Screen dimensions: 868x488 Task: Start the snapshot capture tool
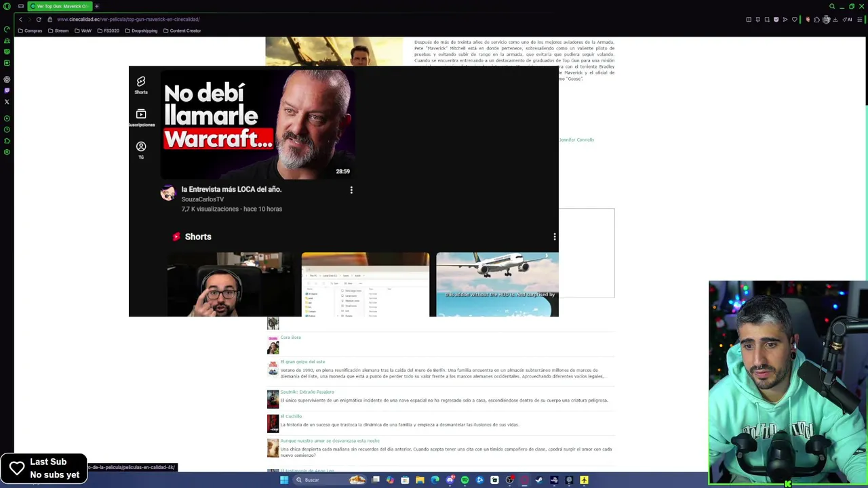point(767,19)
